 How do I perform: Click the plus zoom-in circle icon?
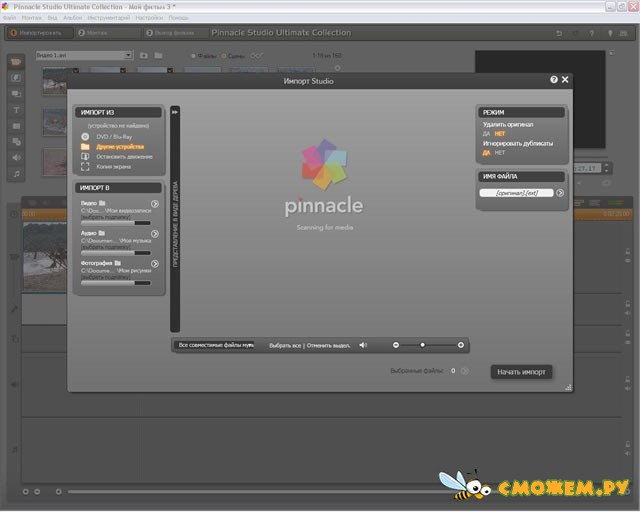(x=461, y=345)
